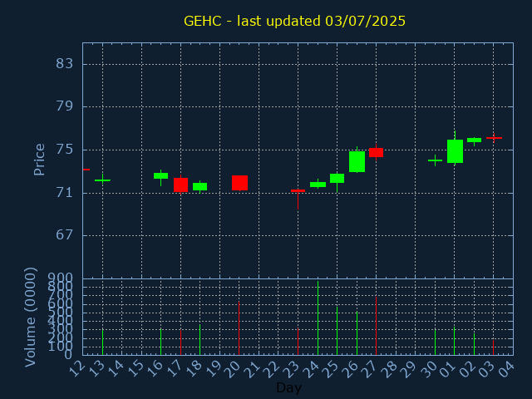Click the green doji candle on day 30
The height and width of the screenshot is (399, 532).
[x=435, y=160]
